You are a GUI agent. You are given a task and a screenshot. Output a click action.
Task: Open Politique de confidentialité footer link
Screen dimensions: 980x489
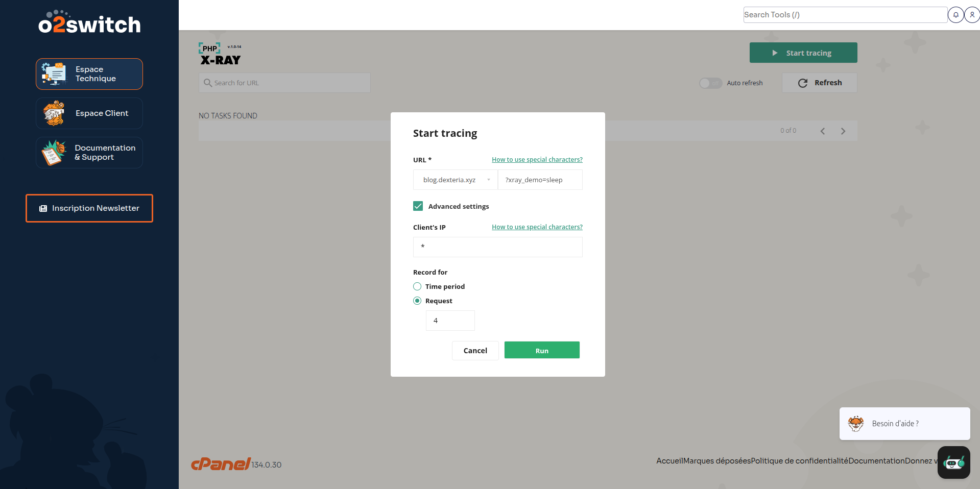click(800, 461)
